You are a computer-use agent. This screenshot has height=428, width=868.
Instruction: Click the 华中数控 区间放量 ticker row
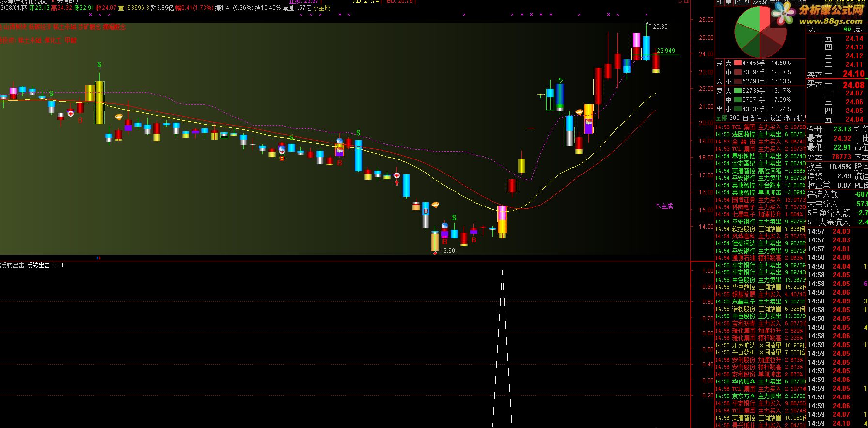point(760,287)
